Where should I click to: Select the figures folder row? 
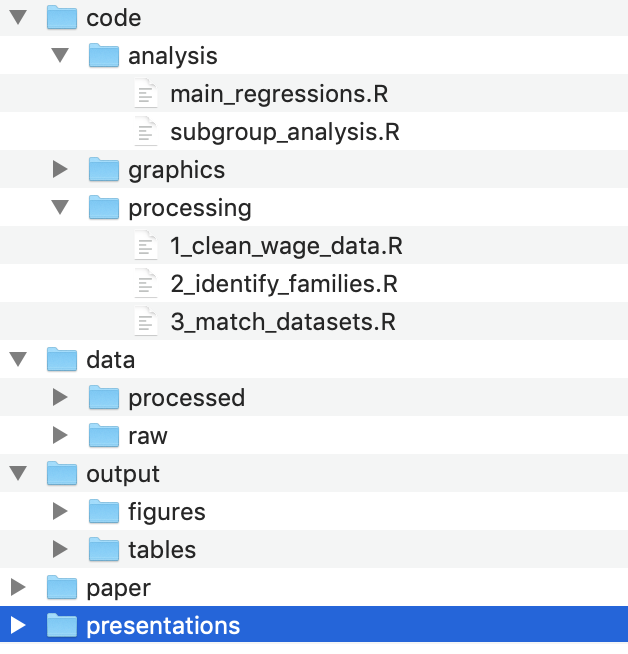[166, 512]
